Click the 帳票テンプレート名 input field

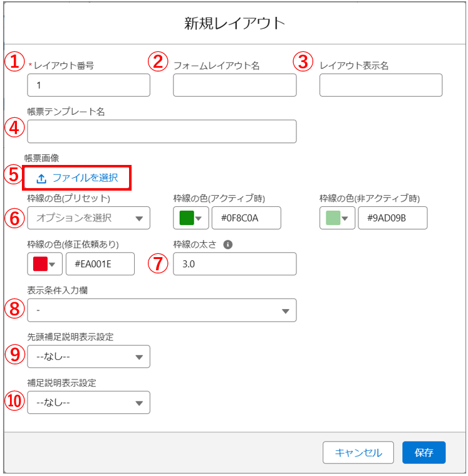(x=162, y=132)
